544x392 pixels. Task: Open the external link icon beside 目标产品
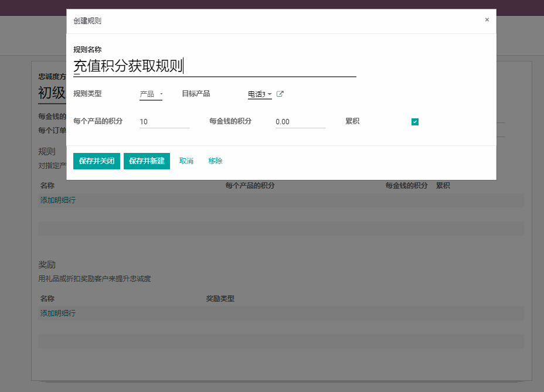click(280, 94)
